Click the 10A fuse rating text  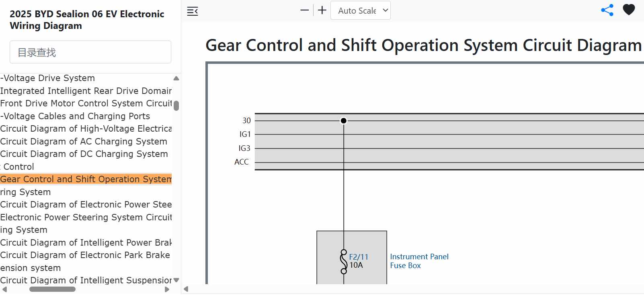point(356,265)
